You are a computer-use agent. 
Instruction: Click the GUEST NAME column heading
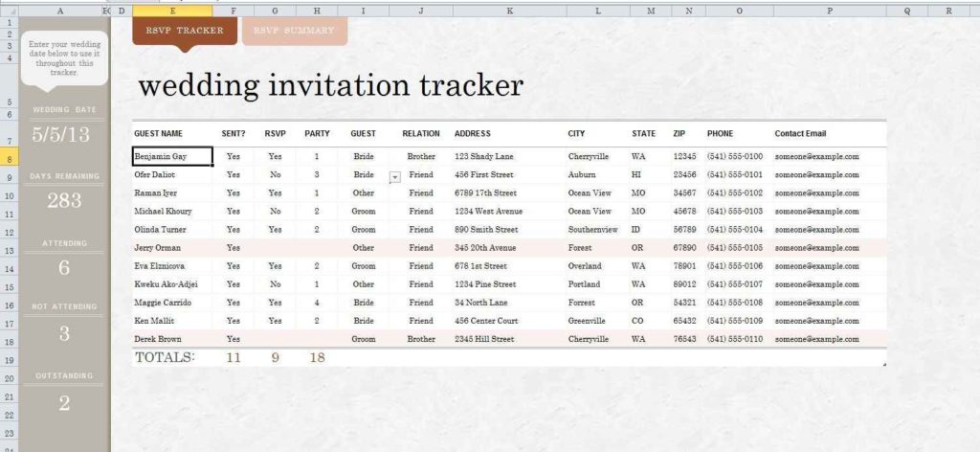pyautogui.click(x=158, y=134)
